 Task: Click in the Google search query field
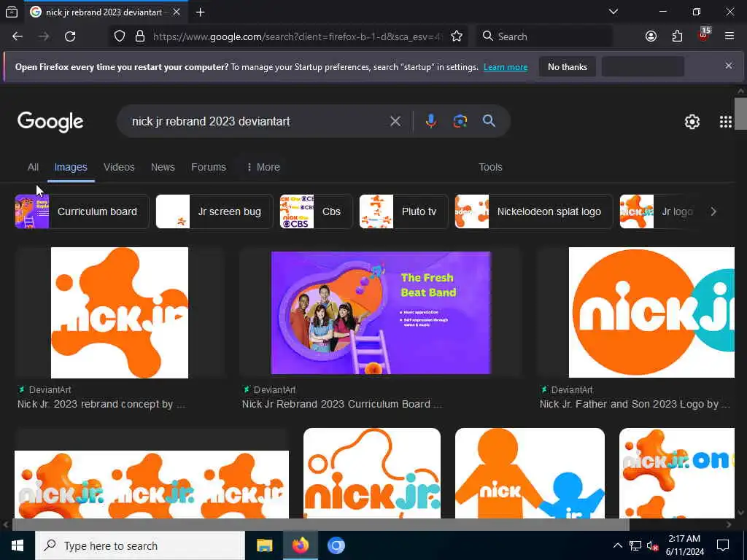pos(258,122)
